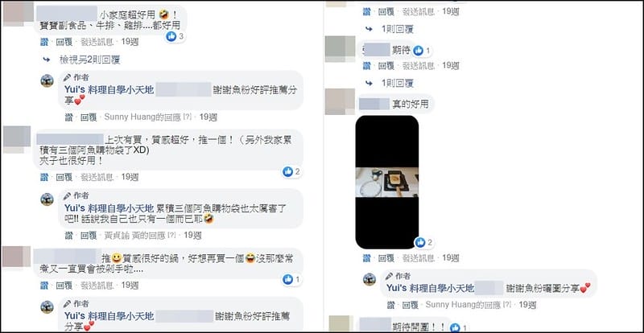
Task: Open 黃貞諭 的回應 link
Action: click(134, 236)
